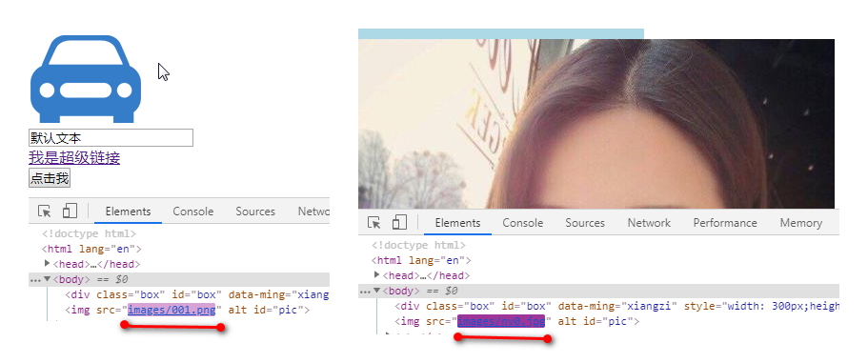This screenshot has width=868, height=363.
Task: Click the inspect element icon in right DevTools
Action: 374,222
